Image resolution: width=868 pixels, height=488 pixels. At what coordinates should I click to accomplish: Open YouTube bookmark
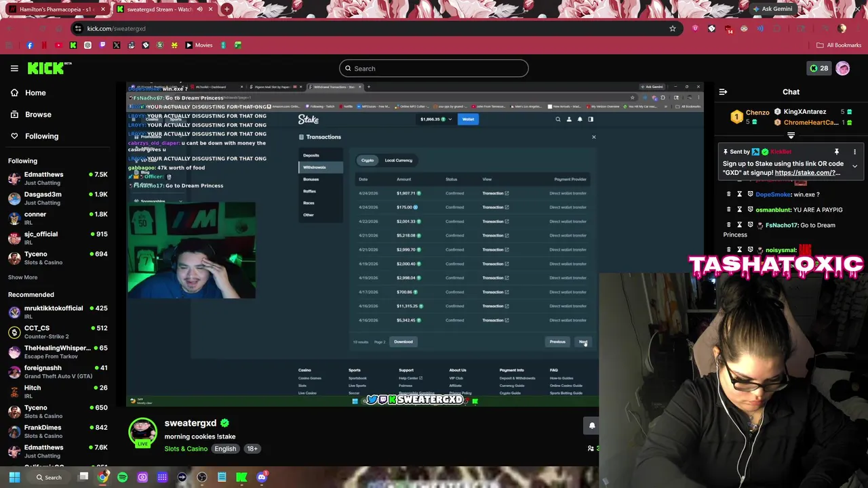(x=58, y=45)
